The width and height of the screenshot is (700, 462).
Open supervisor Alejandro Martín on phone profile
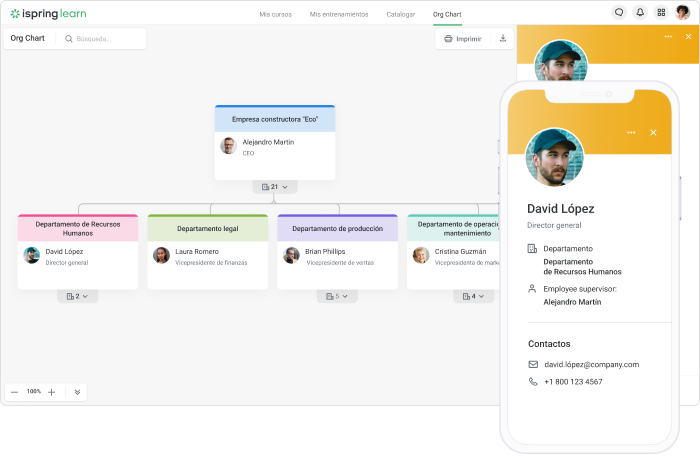pos(572,302)
